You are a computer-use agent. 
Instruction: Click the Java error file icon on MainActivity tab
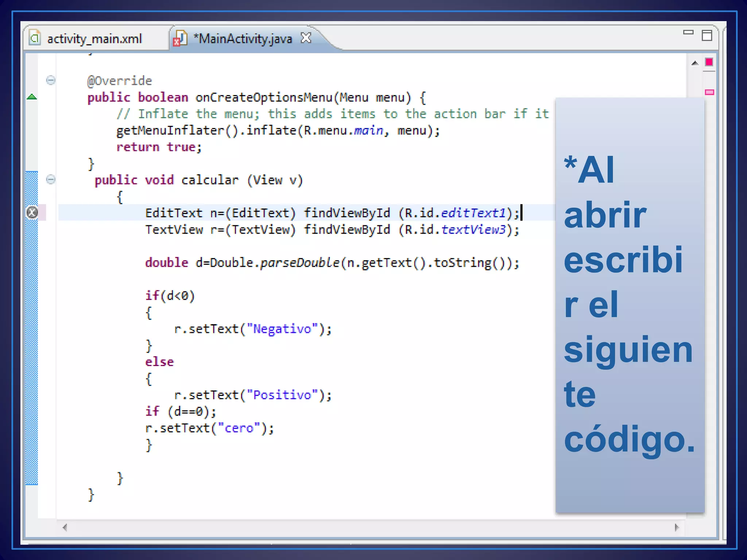coord(180,39)
